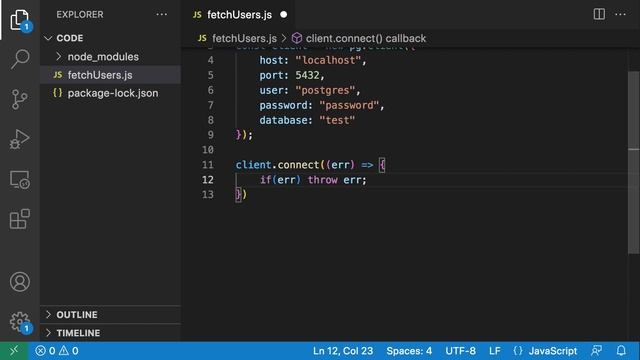
Task: Click the cube symbol icon in breadcrumb
Action: click(x=297, y=38)
